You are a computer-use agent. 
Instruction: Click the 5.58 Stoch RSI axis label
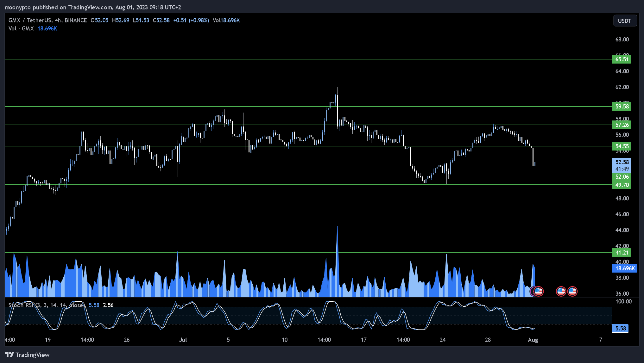(620, 329)
